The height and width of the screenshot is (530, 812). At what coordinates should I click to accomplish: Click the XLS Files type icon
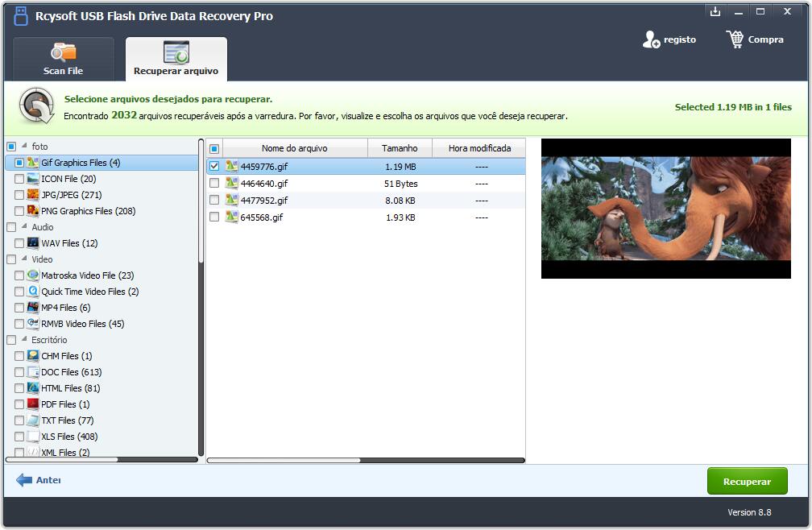point(32,437)
